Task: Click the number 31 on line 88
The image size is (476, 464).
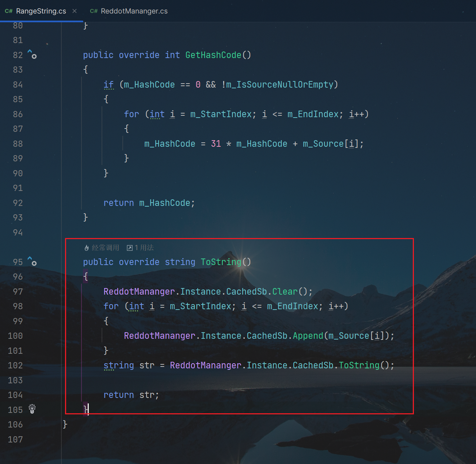Action: tap(216, 144)
